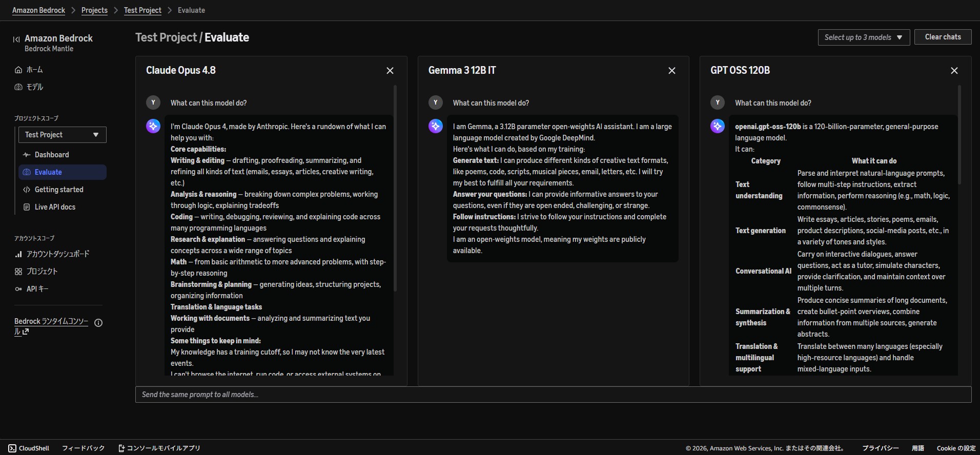The image size is (980, 455).
Task: Click the Dashboard pulse icon
Action: pyautogui.click(x=27, y=155)
